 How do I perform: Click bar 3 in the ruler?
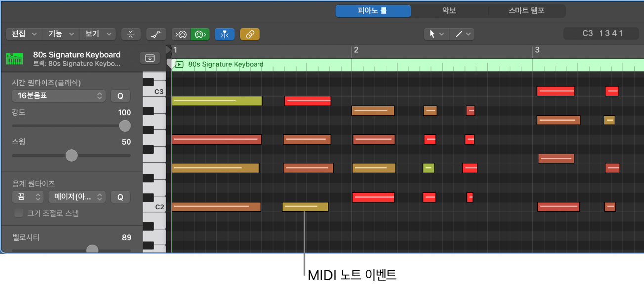[537, 50]
